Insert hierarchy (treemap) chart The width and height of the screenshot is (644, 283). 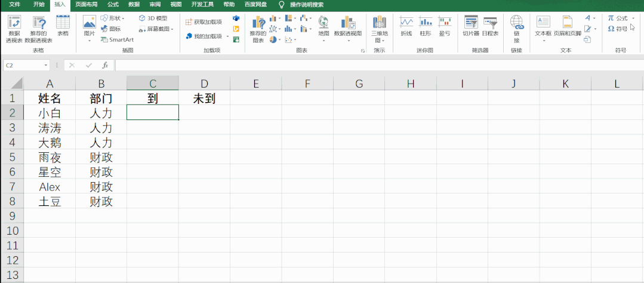point(290,18)
